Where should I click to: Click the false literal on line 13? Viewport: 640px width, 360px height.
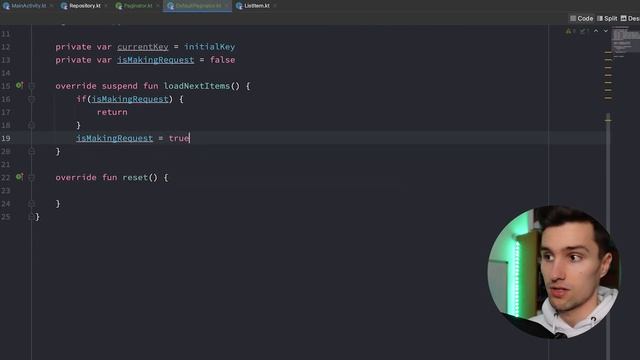tap(222, 60)
